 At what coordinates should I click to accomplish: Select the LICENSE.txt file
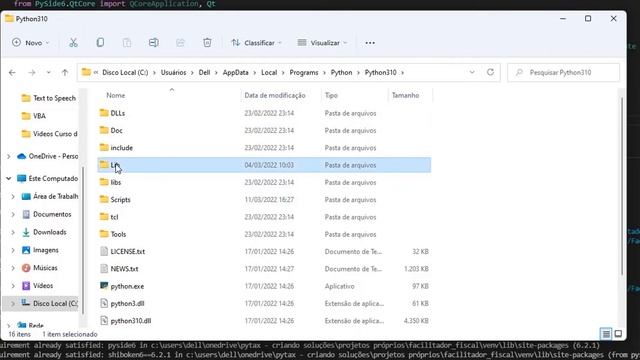[127, 251]
